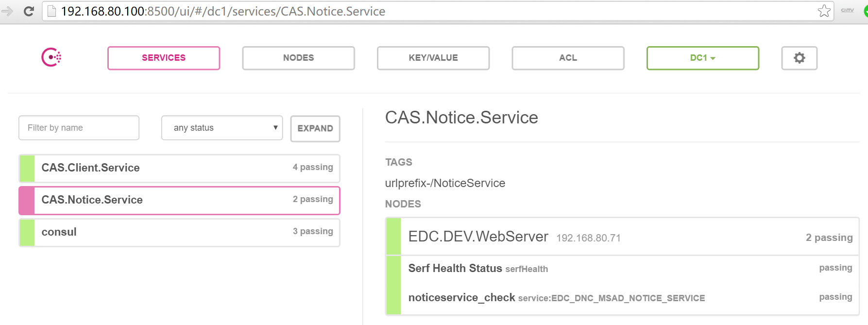The width and height of the screenshot is (868, 325).
Task: Focus the Filter by name field
Action: [79, 128]
